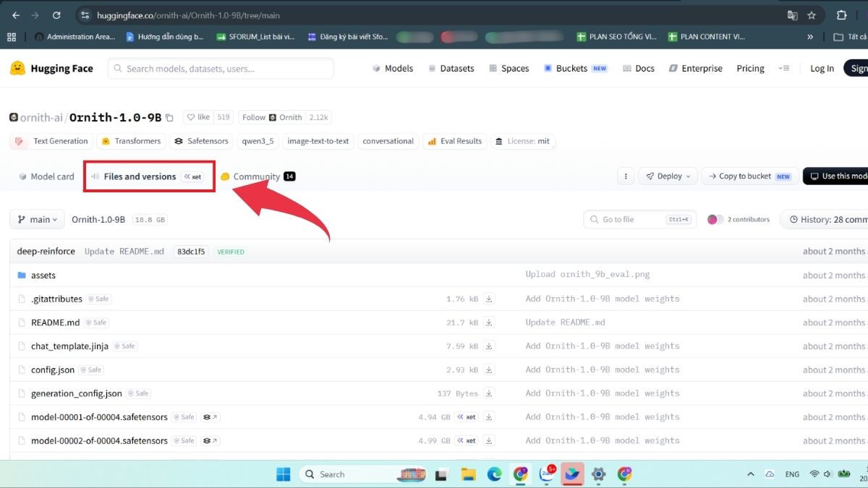Image resolution: width=868 pixels, height=488 pixels.
Task: Click the Hugging Face logo
Action: (51, 69)
